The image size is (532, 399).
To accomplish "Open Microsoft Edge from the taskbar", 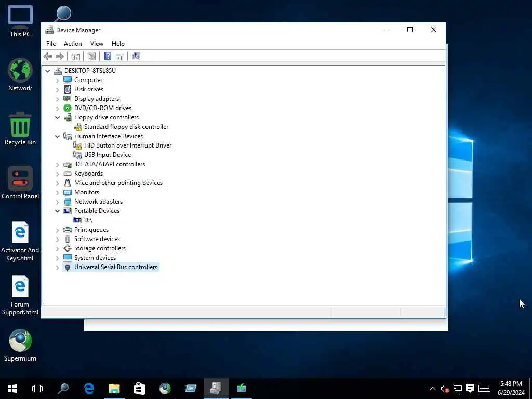I will (x=89, y=389).
